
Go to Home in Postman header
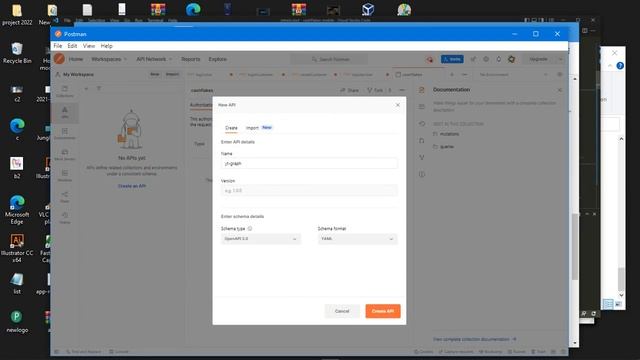(x=76, y=59)
